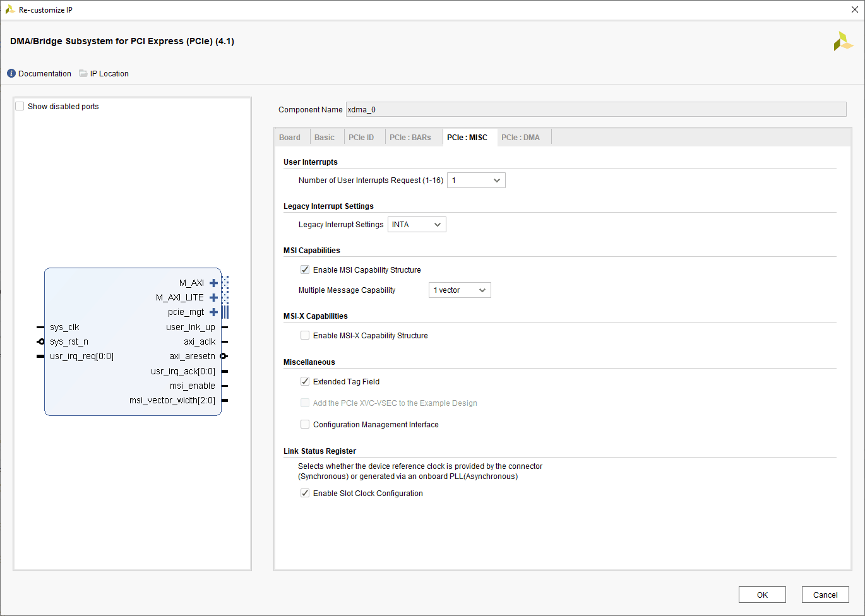The width and height of the screenshot is (865, 616).
Task: Click the sys_rst_n port pin
Action: click(41, 342)
